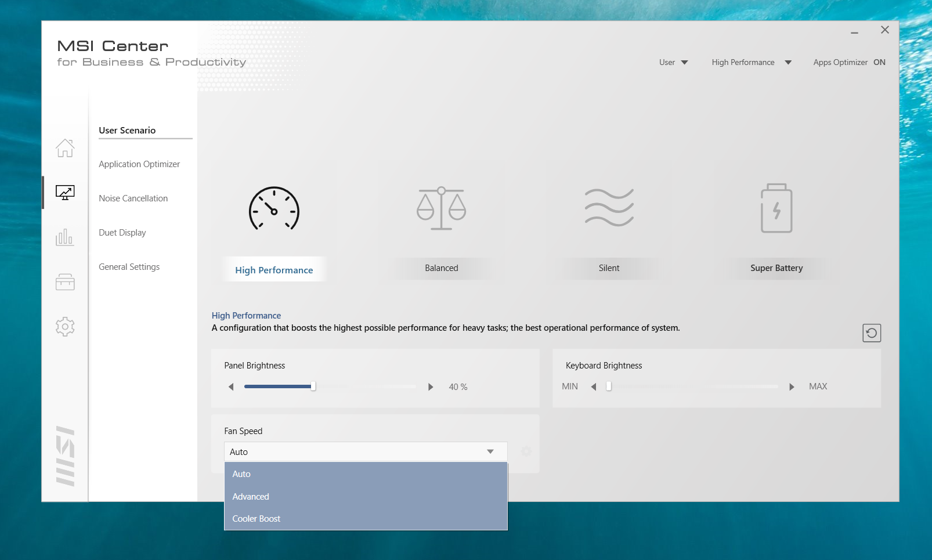
Task: Click the Panel Brightness slider handle
Action: tap(313, 386)
